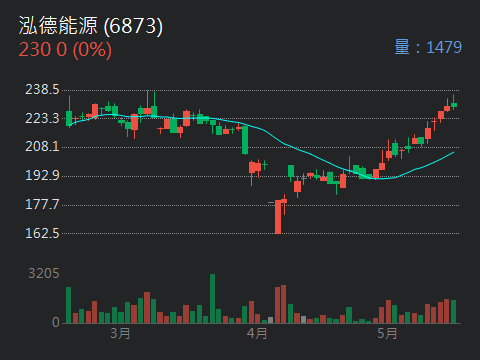Click the 4月 date axis marker
Image resolution: width=480 pixels, height=360 pixels.
coord(257,333)
